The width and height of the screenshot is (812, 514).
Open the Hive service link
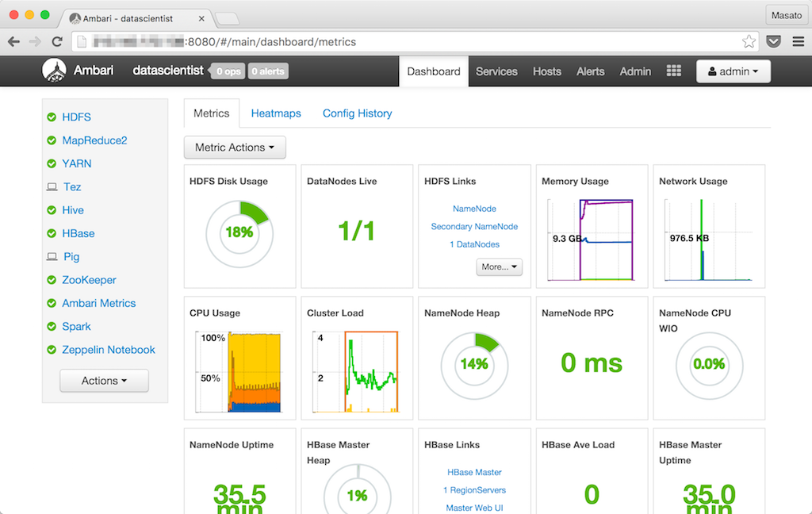pyautogui.click(x=73, y=210)
